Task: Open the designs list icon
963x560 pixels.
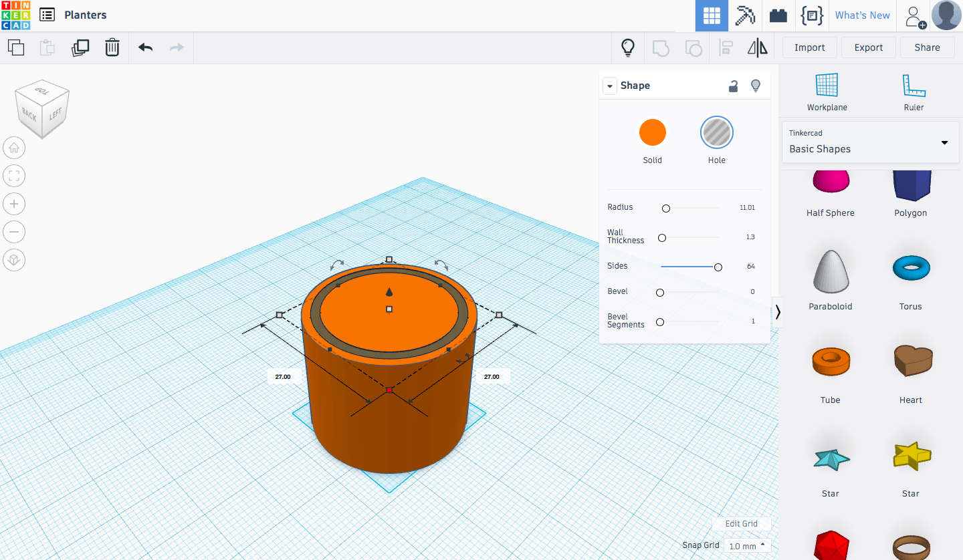Action: coord(47,15)
